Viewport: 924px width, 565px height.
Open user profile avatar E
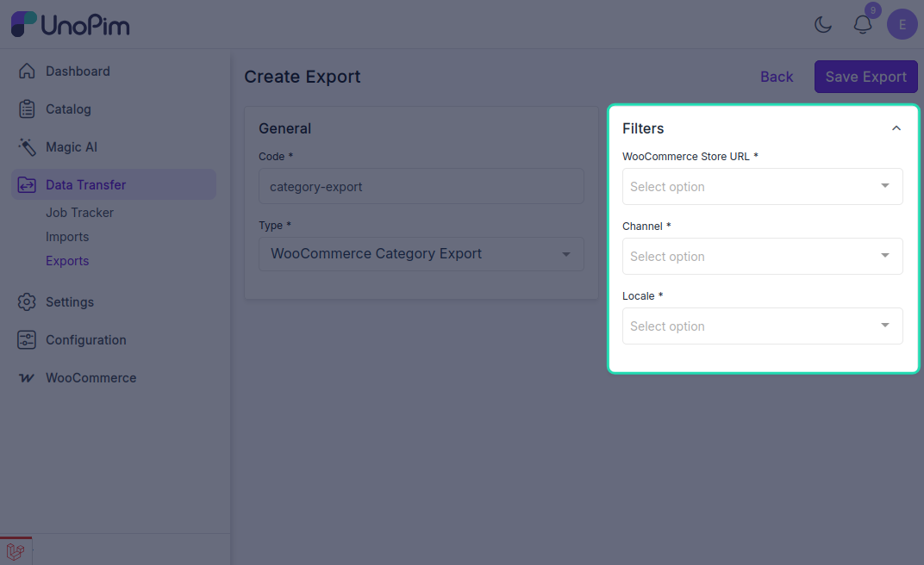[902, 25]
